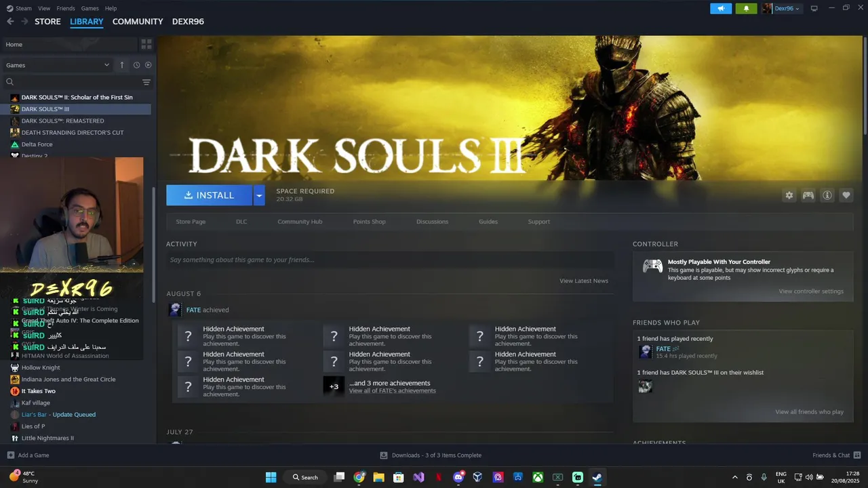This screenshot has height=488, width=868.
Task: Click View all friends who play
Action: click(809, 412)
